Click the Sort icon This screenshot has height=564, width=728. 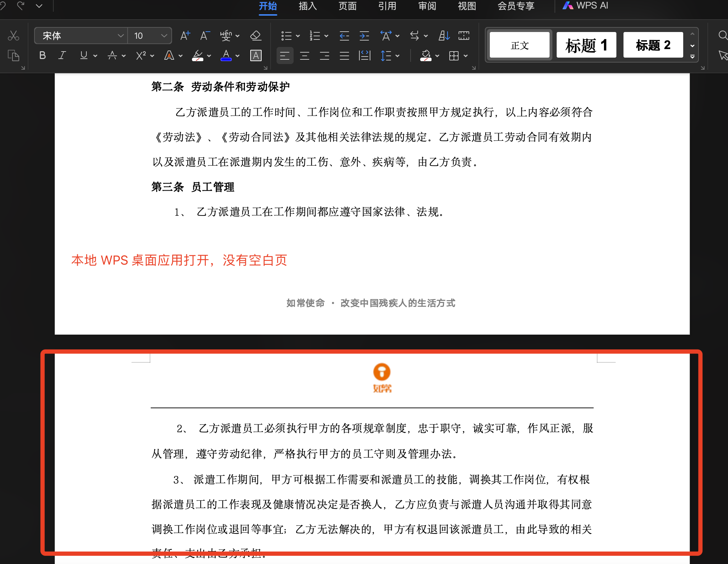(x=444, y=36)
